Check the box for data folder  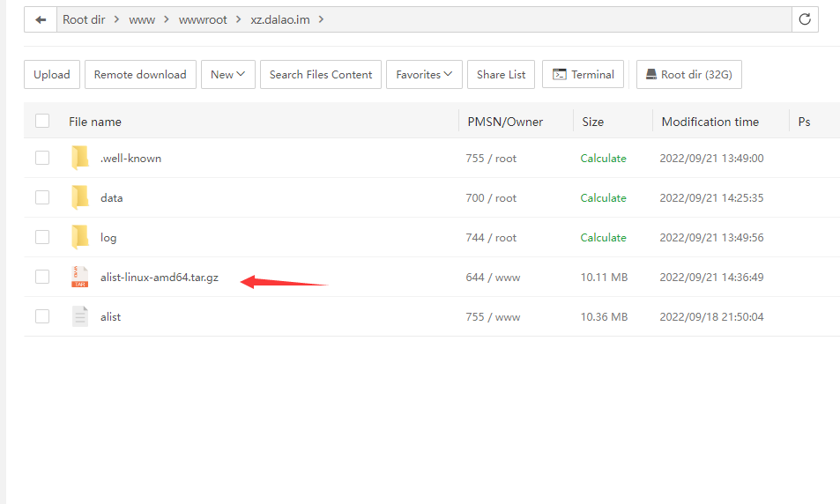[x=42, y=198]
